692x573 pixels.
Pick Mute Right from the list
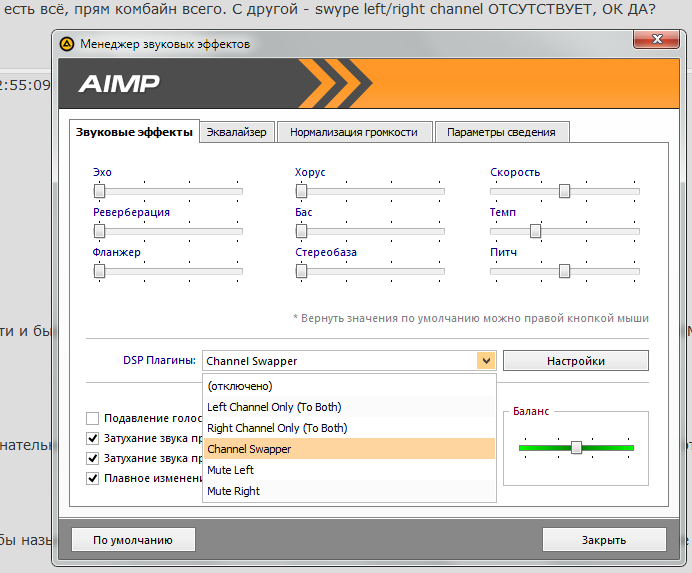(x=349, y=491)
